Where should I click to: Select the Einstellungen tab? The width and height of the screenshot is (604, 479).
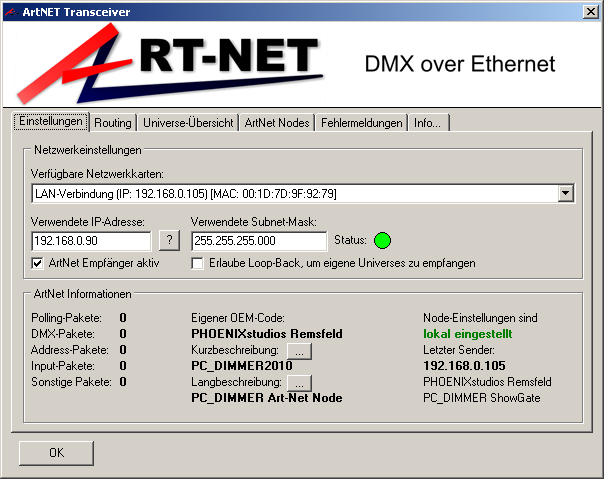(x=51, y=121)
